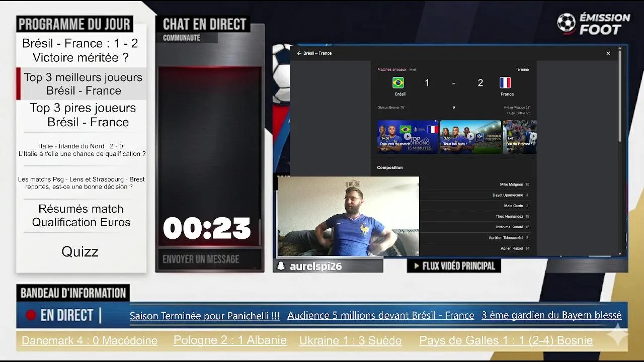This screenshot has width=644, height=362.
Task: Select the 'Quizz' program item
Action: click(80, 251)
